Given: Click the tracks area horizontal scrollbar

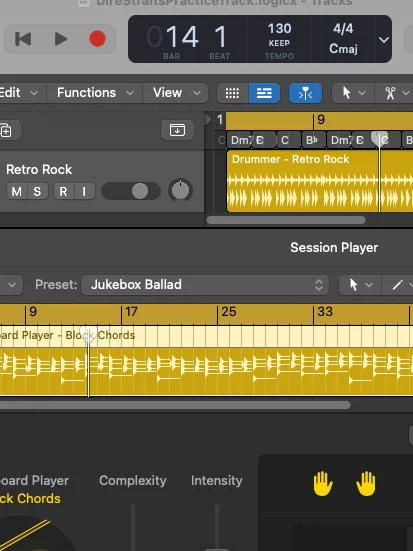Looking at the screenshot, I should point(286,220).
